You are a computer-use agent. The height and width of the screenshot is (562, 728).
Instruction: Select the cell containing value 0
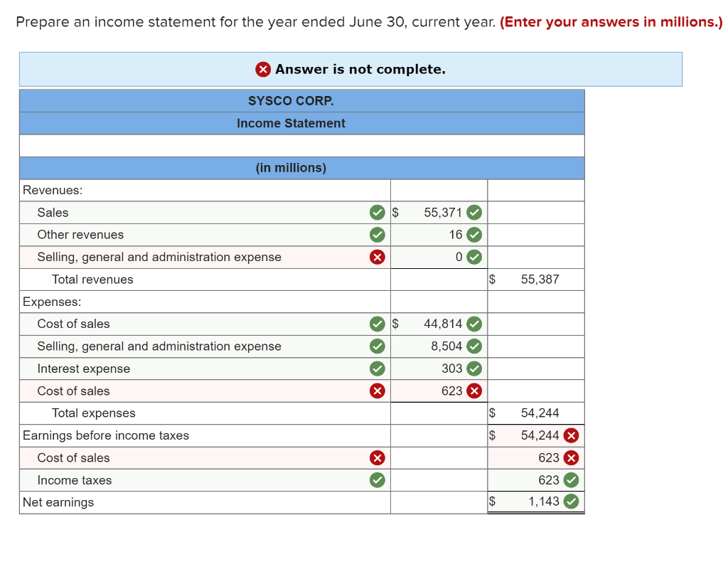coord(439,257)
